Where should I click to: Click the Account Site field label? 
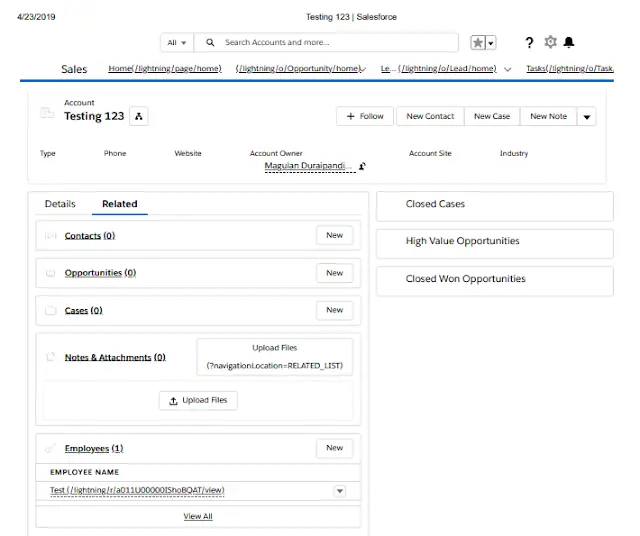[x=430, y=153]
